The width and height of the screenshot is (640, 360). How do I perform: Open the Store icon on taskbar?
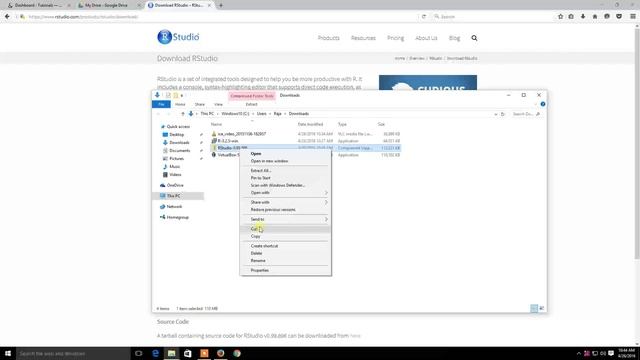click(x=187, y=353)
